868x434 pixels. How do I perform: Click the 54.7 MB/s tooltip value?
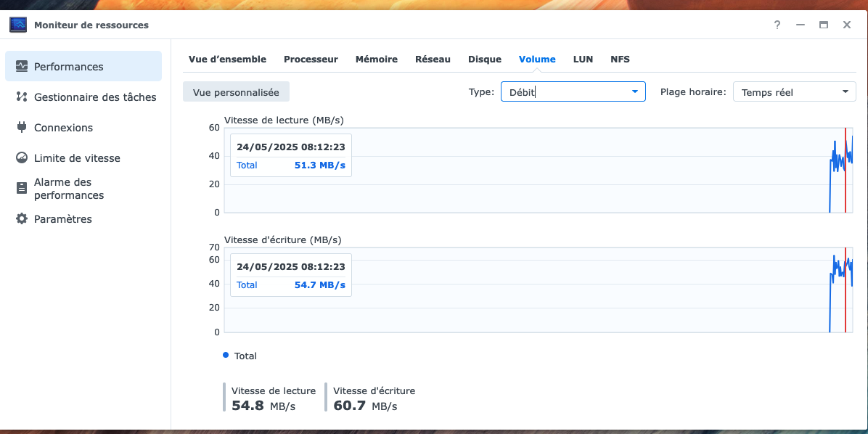click(x=319, y=284)
